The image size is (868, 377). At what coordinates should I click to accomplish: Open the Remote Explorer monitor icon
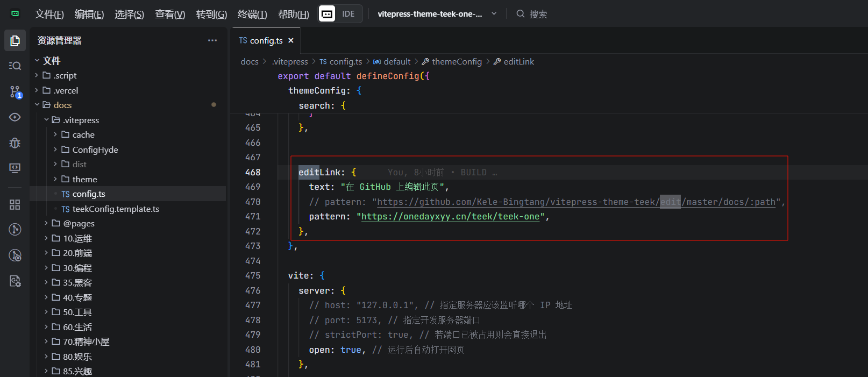[15, 168]
